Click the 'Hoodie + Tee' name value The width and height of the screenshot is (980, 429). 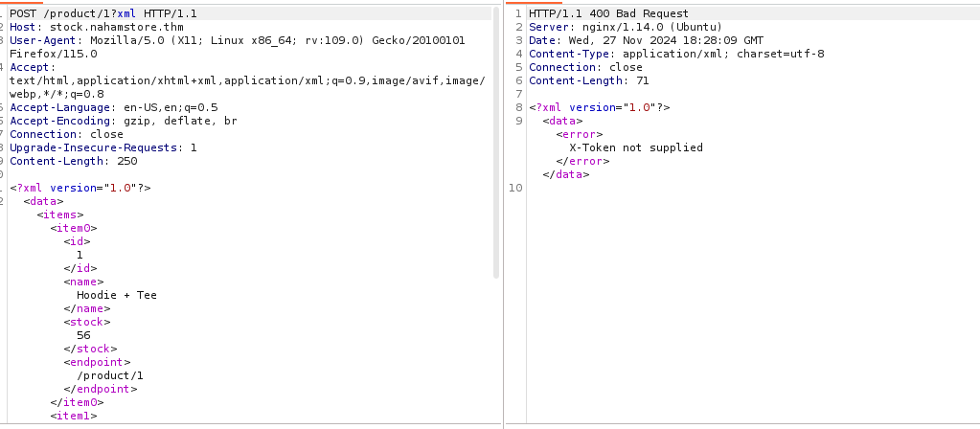117,295
